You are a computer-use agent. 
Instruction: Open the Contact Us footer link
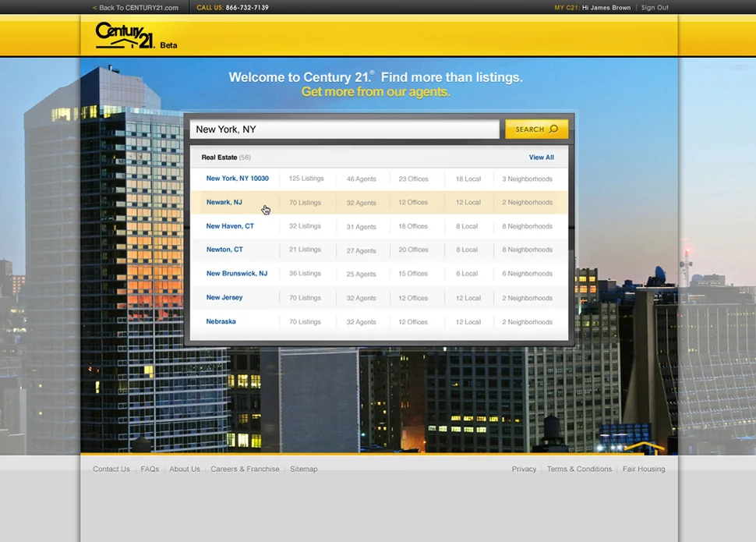tap(111, 469)
